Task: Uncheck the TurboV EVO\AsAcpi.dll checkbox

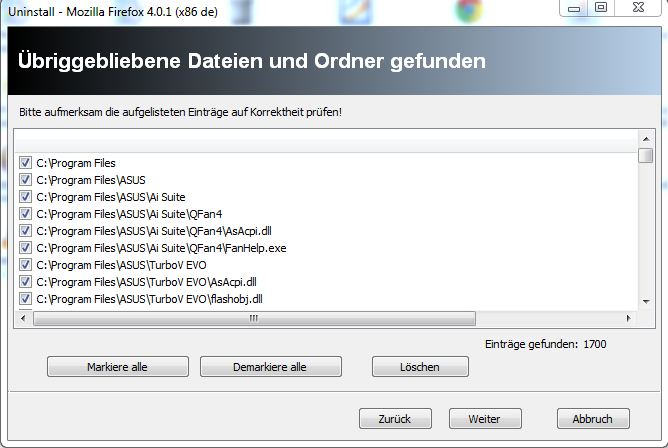Action: 25,282
